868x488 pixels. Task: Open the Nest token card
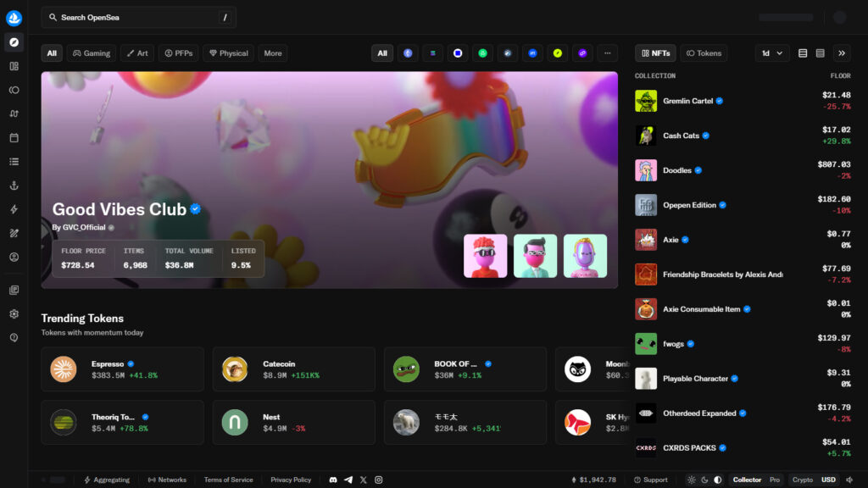coord(294,422)
